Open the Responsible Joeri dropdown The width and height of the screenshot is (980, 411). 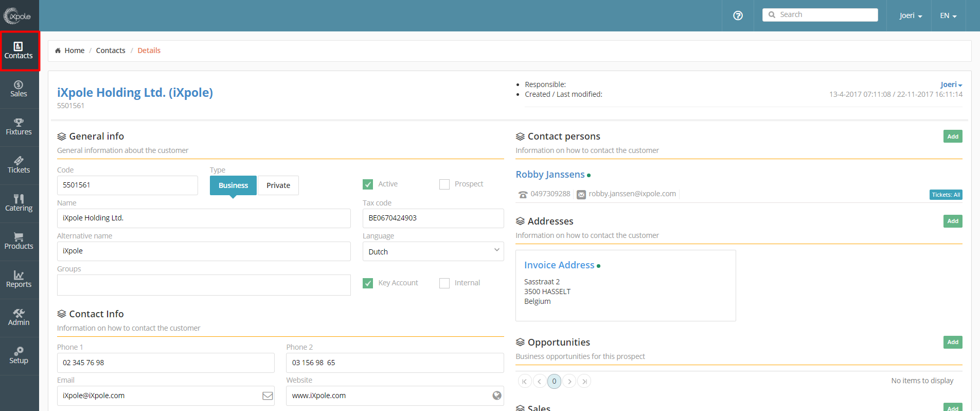coord(951,84)
